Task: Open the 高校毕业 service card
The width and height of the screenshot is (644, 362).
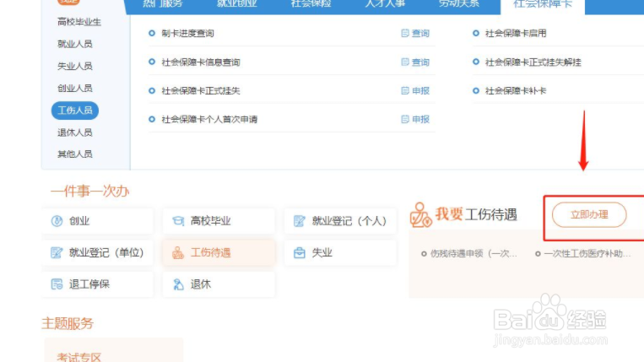Action: (x=219, y=221)
